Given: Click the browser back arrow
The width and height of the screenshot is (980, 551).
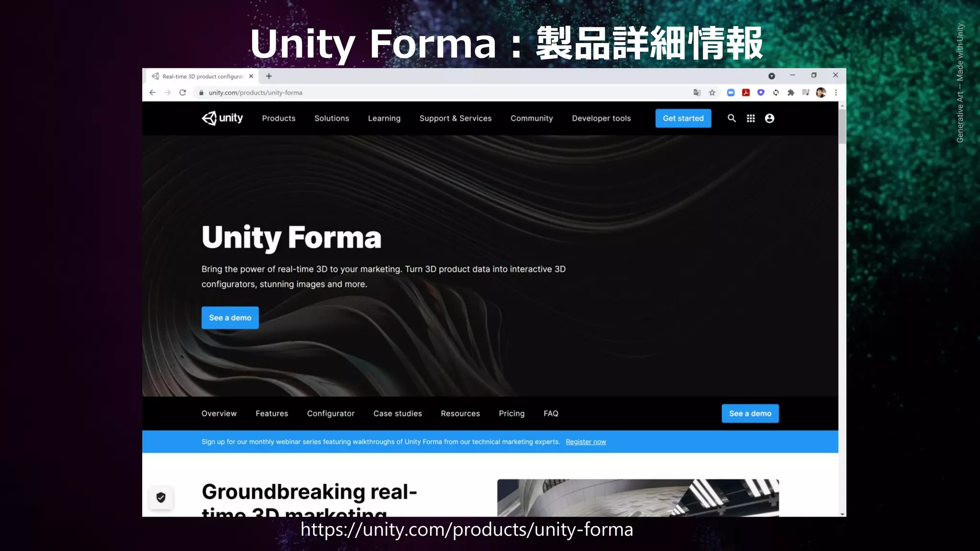Looking at the screenshot, I should tap(152, 93).
